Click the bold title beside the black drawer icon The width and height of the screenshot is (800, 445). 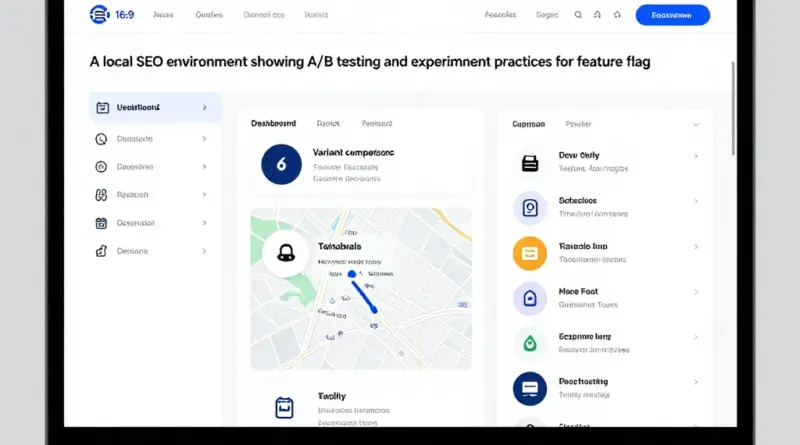tap(579, 155)
